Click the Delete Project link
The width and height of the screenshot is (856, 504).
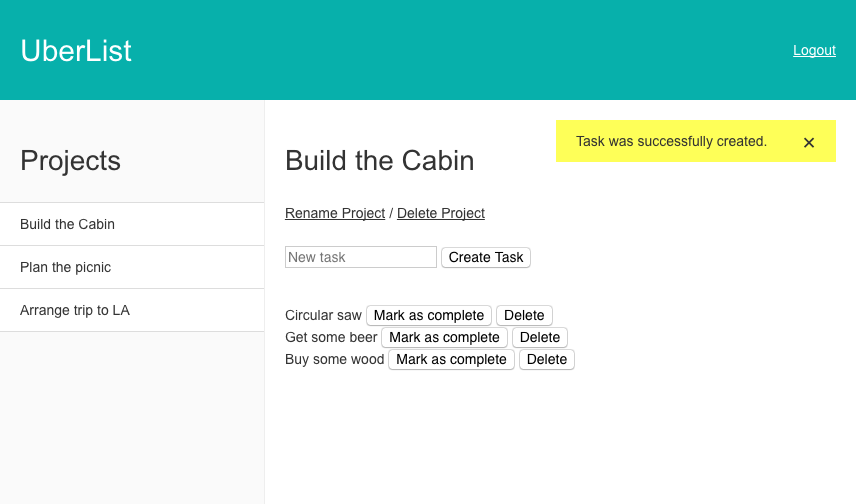pyautogui.click(x=441, y=213)
